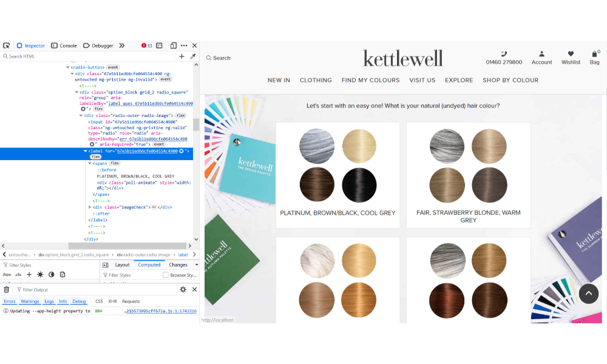Open the Account icon
The width and height of the screenshot is (607, 364).
541,54
